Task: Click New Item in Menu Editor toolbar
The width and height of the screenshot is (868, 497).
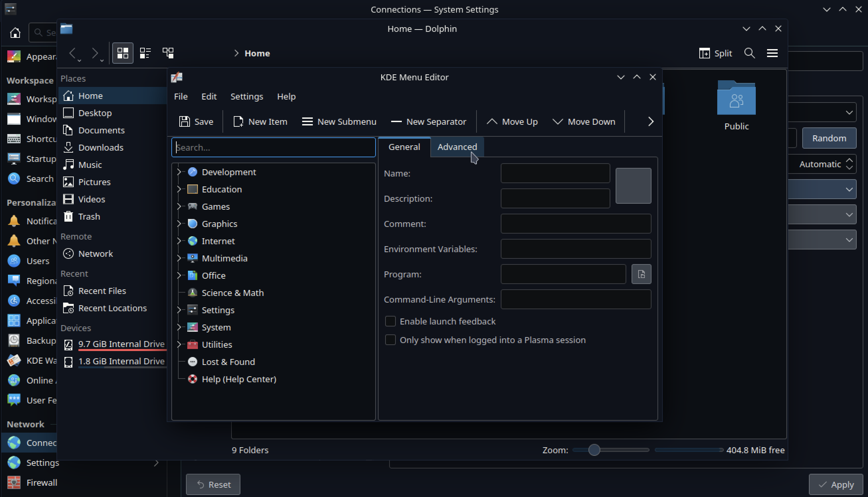Action: [x=260, y=121]
